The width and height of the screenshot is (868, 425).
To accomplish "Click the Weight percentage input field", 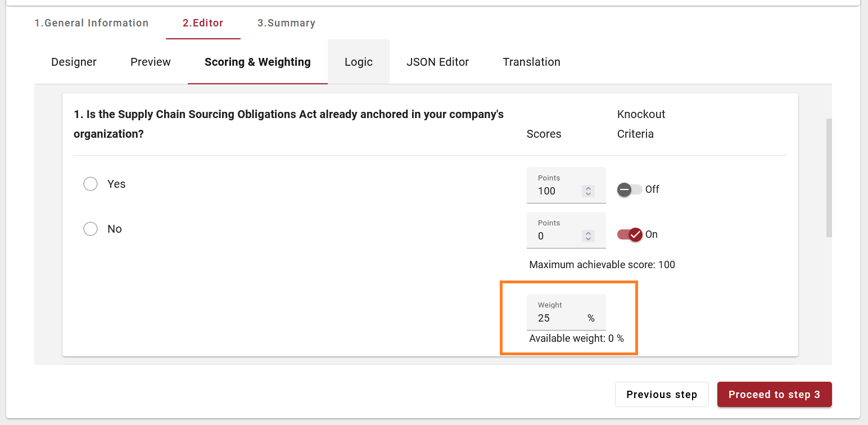I will [559, 318].
